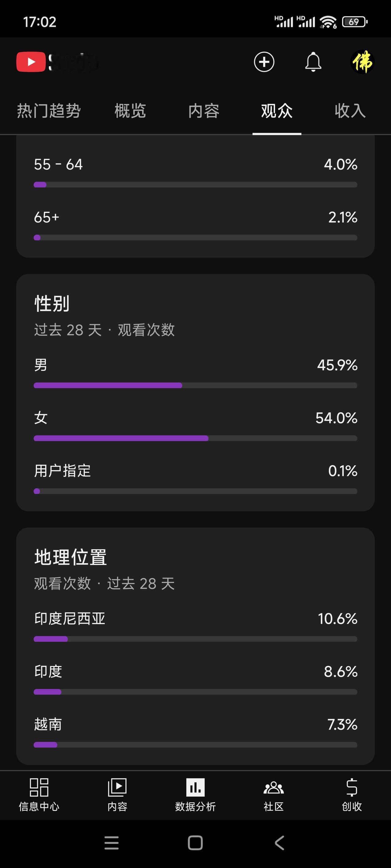Open 创收 monetization icon

click(x=352, y=795)
